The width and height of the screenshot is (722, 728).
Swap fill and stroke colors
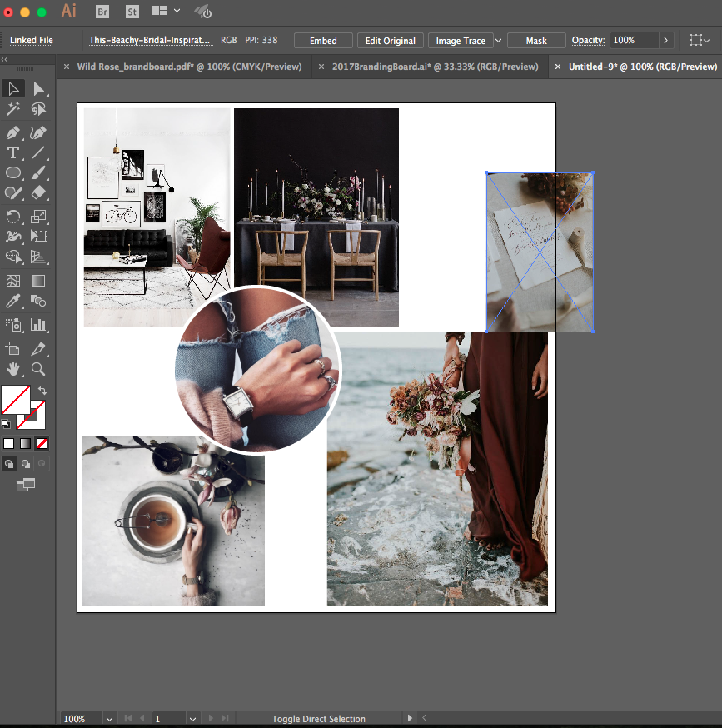point(42,391)
